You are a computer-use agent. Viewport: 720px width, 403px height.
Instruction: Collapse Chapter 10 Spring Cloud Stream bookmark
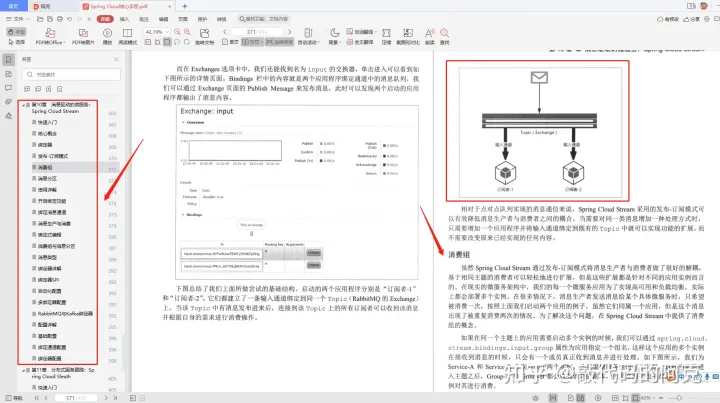coord(23,105)
